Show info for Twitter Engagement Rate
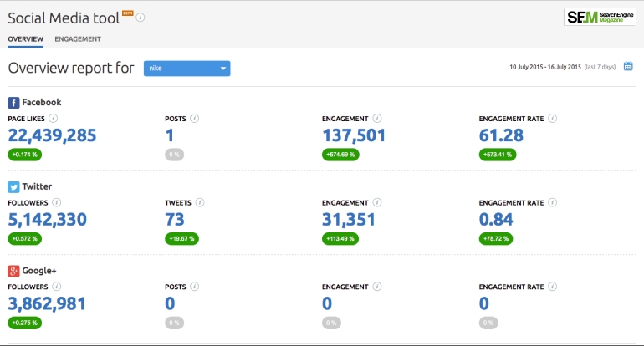This screenshot has height=346, width=644. click(x=552, y=202)
